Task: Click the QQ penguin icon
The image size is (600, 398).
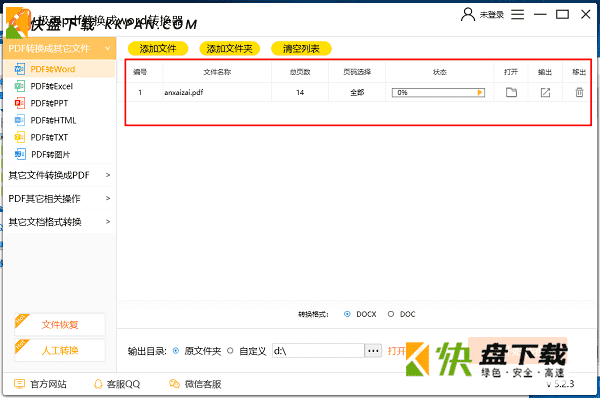Action: pyautogui.click(x=98, y=384)
